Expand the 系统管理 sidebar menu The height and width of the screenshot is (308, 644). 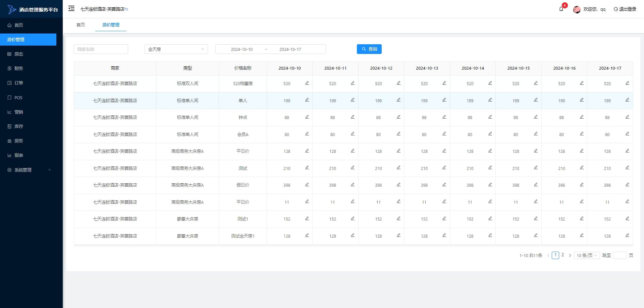(28, 170)
